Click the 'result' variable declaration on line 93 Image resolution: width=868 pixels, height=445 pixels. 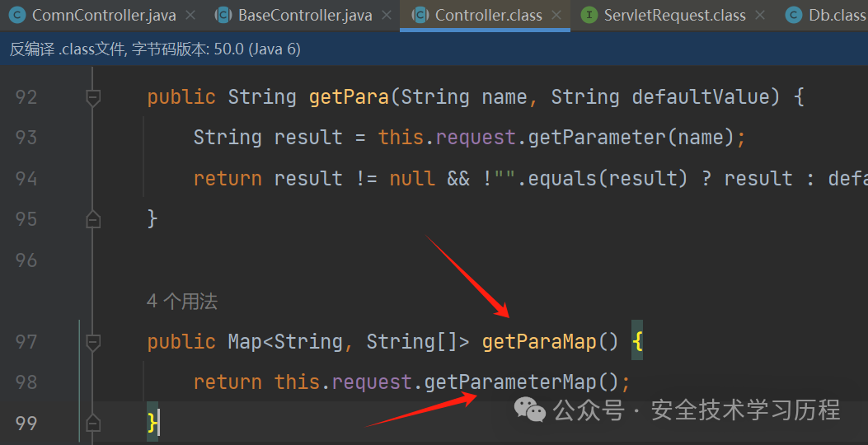point(308,138)
